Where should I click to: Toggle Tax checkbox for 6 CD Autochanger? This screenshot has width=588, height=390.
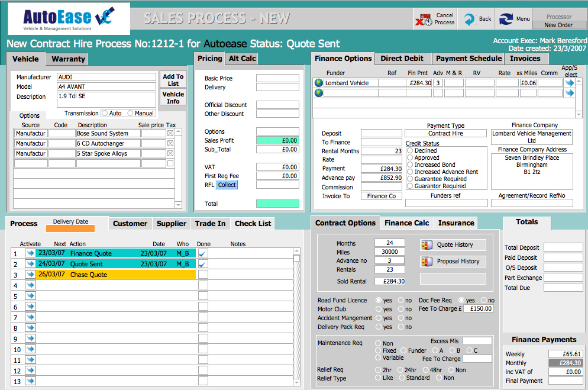[170, 143]
